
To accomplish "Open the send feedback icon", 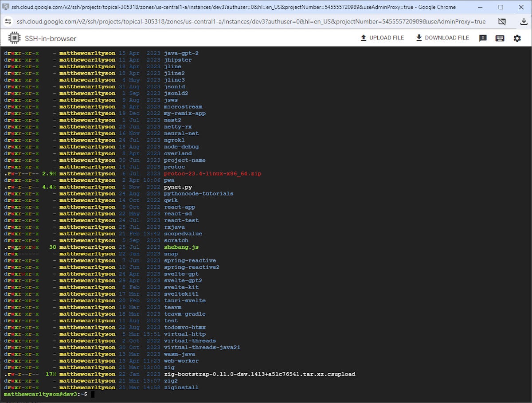I will point(483,38).
